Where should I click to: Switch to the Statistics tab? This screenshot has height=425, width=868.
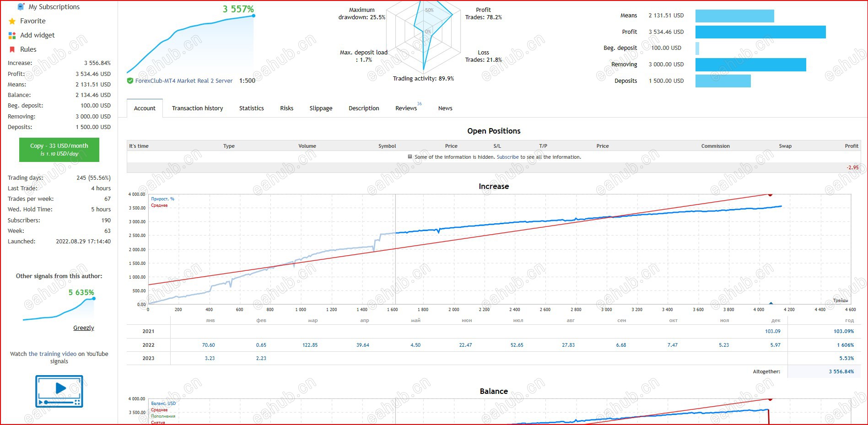pyautogui.click(x=251, y=108)
